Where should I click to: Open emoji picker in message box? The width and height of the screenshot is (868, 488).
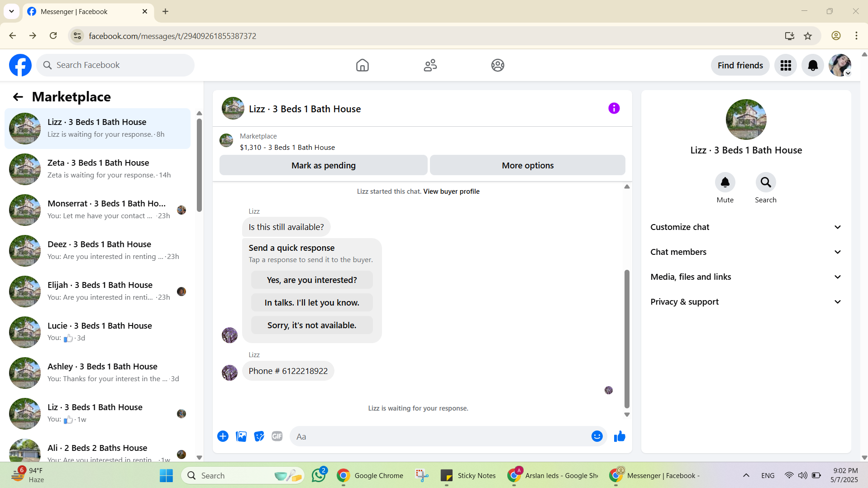(x=596, y=436)
